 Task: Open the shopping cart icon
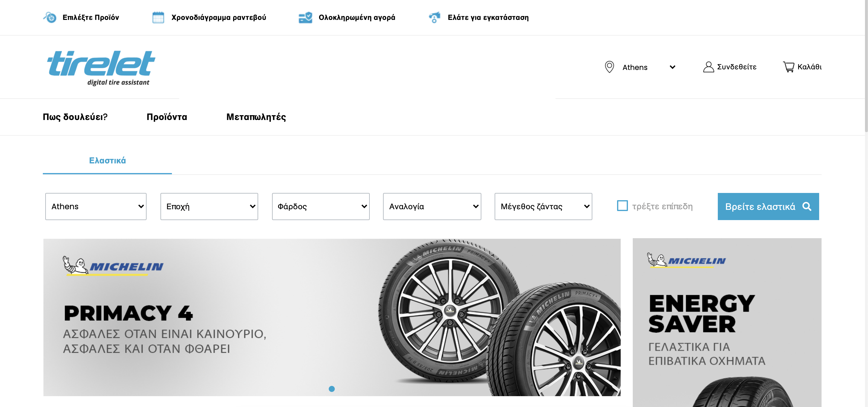pyautogui.click(x=788, y=67)
